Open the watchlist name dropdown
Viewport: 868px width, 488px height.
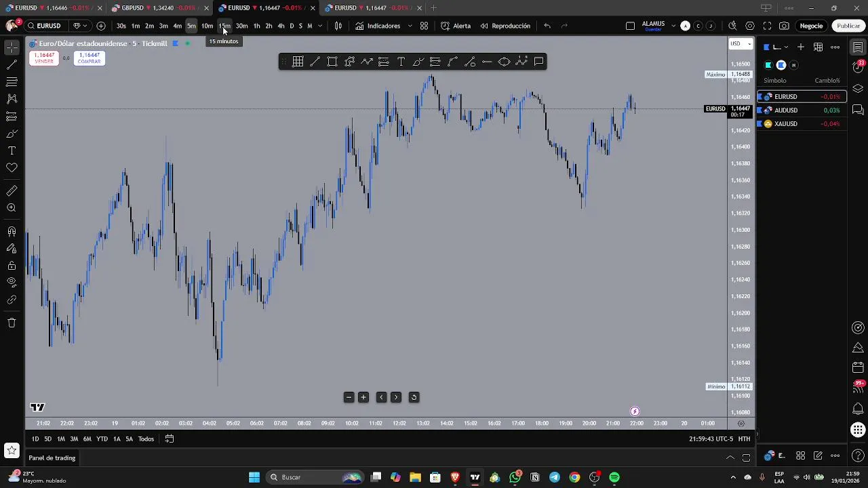point(777,47)
